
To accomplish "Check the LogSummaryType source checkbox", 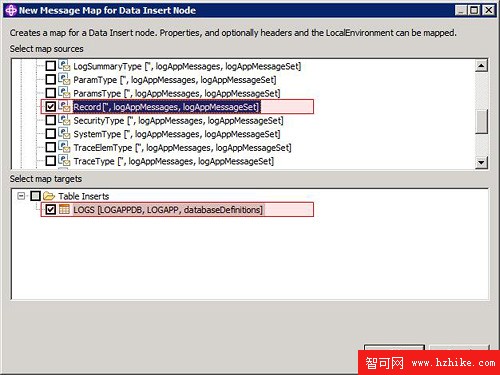I will pyautogui.click(x=51, y=66).
